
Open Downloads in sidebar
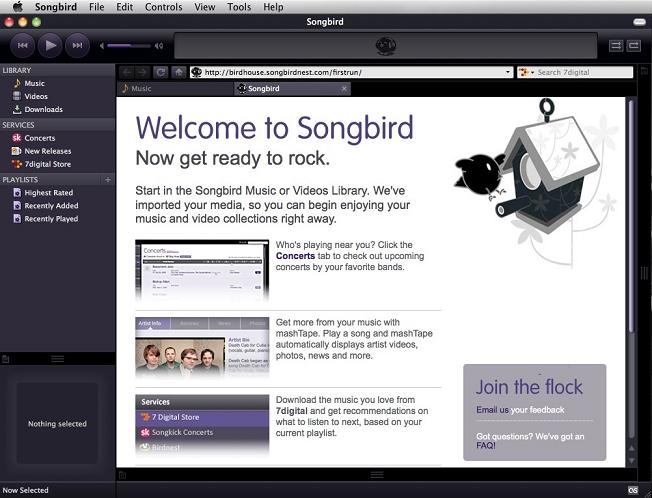coord(43,109)
